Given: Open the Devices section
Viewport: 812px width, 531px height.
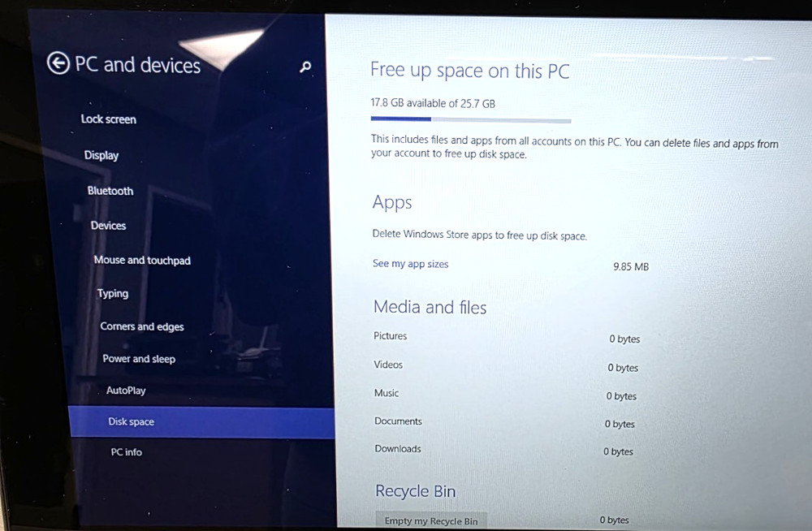Looking at the screenshot, I should pyautogui.click(x=107, y=225).
